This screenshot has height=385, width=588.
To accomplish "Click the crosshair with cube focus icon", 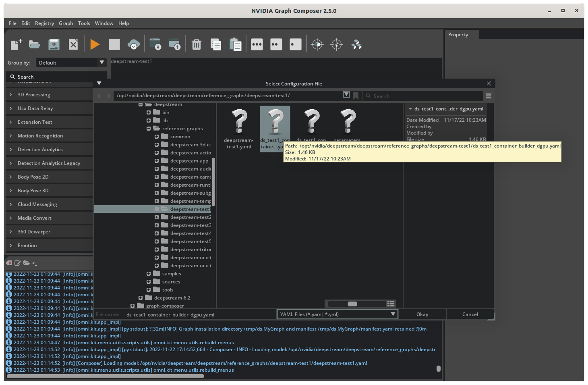I will 317,44.
